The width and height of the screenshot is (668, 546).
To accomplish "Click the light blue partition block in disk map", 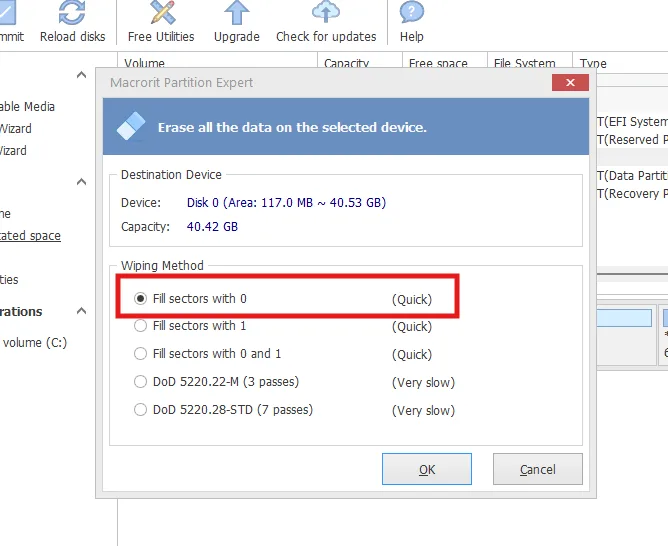I will tap(624, 318).
